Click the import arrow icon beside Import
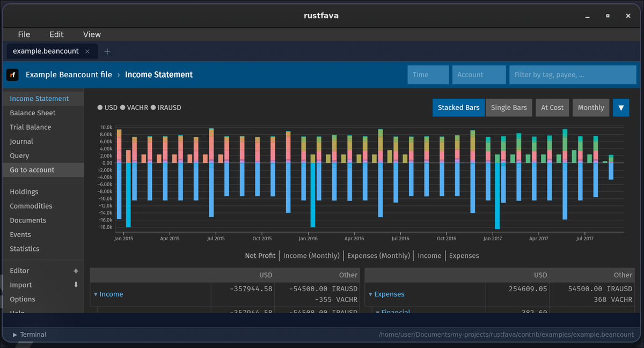Screen dimensions: 644x348 (x=76, y=285)
